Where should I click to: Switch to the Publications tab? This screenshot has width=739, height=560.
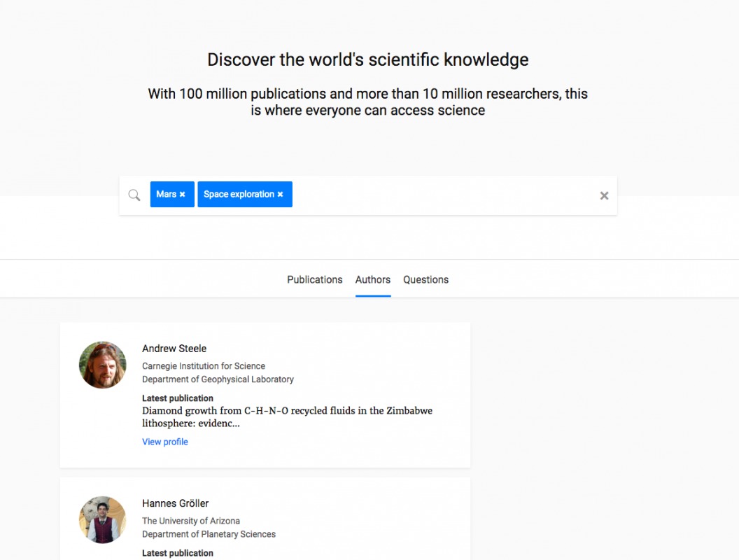(x=314, y=279)
